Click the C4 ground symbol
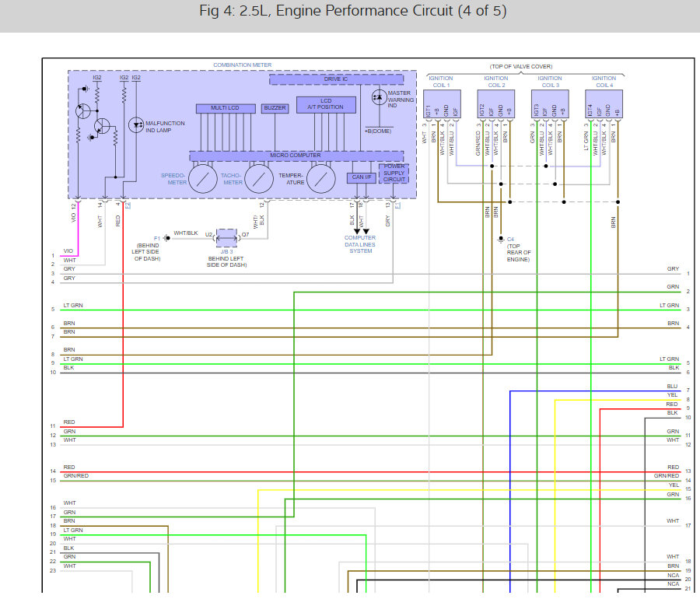700x613 pixels. tap(501, 240)
